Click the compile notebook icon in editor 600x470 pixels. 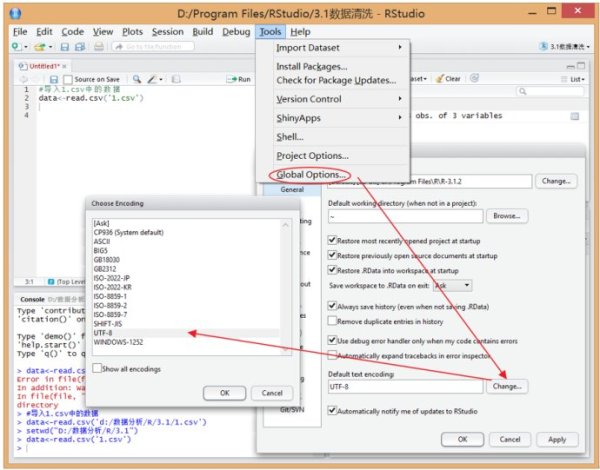(x=176, y=79)
